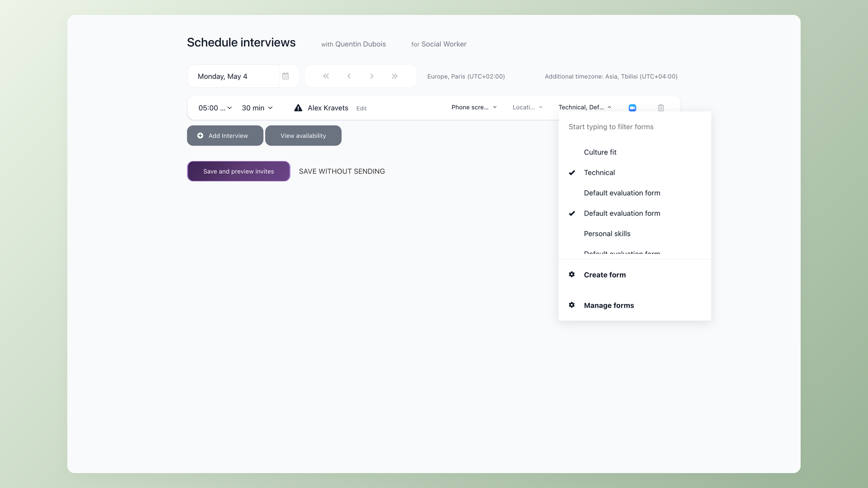Click the Monday, May 4 date field
This screenshot has width=868, height=488.
click(x=233, y=76)
